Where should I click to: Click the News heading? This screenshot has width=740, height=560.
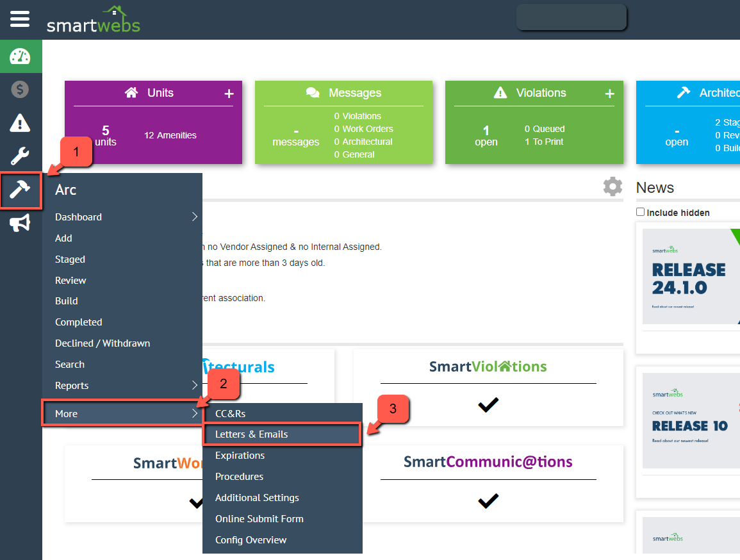coord(655,188)
